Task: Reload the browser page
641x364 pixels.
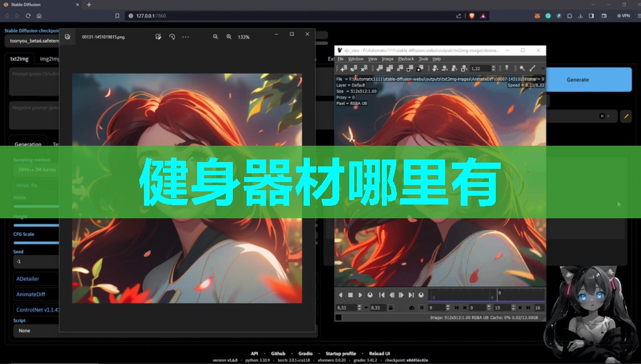Action: pos(28,16)
